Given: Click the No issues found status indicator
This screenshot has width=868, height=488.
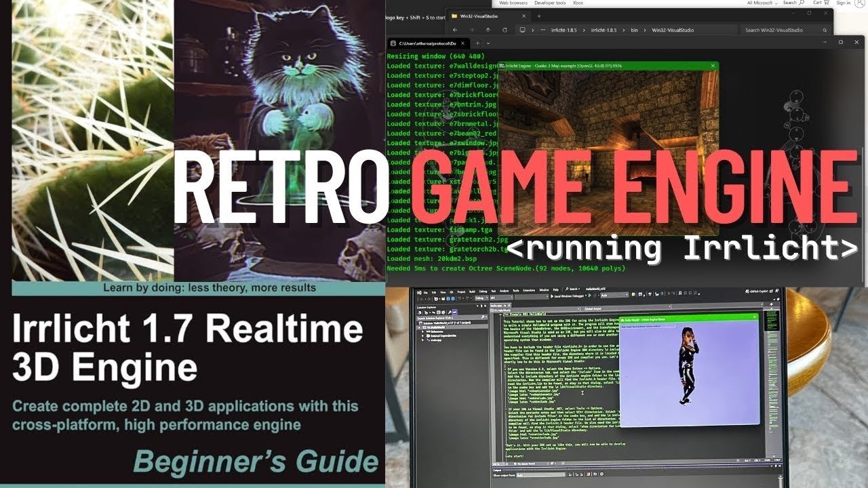Looking at the screenshot, I should coord(524,464).
